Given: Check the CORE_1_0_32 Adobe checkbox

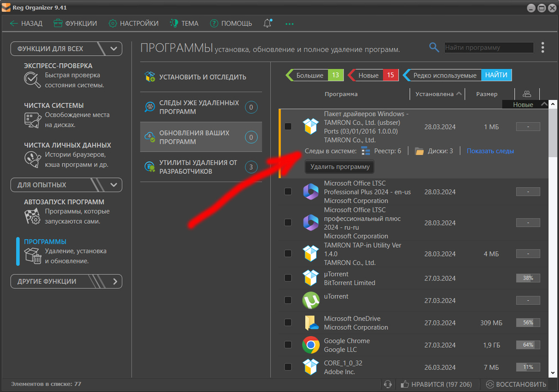Looking at the screenshot, I should point(288,367).
